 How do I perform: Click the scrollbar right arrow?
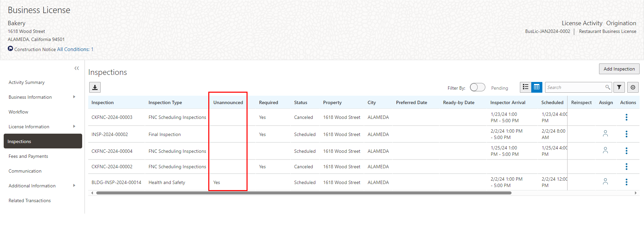click(x=636, y=193)
